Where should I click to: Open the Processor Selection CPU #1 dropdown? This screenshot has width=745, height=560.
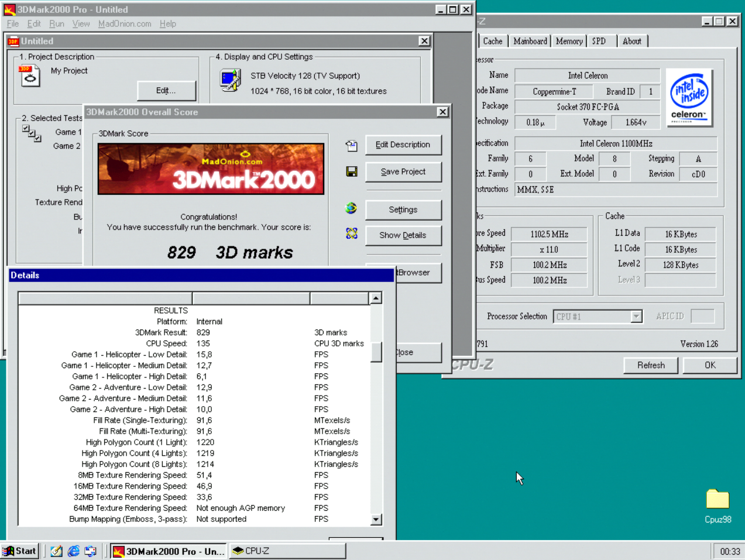tap(636, 317)
